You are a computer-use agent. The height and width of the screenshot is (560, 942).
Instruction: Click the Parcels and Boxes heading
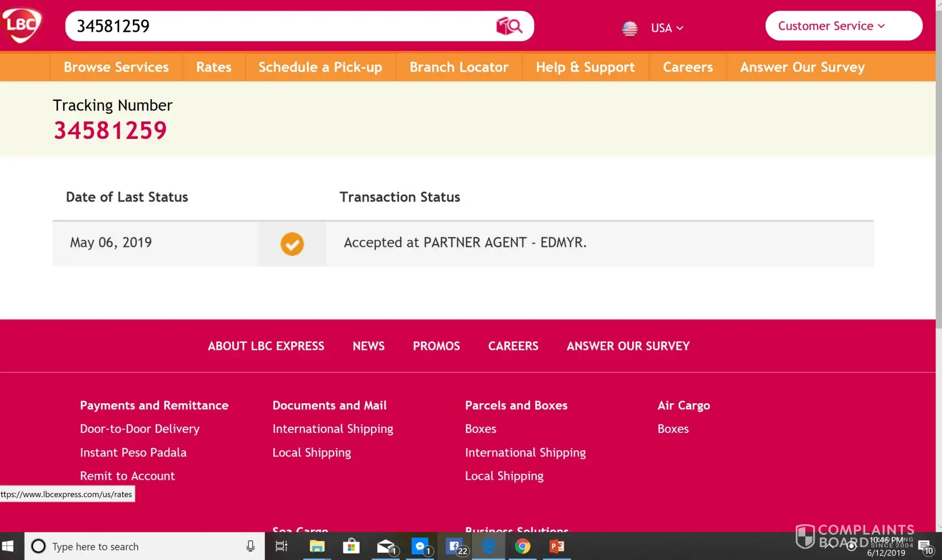pos(516,405)
